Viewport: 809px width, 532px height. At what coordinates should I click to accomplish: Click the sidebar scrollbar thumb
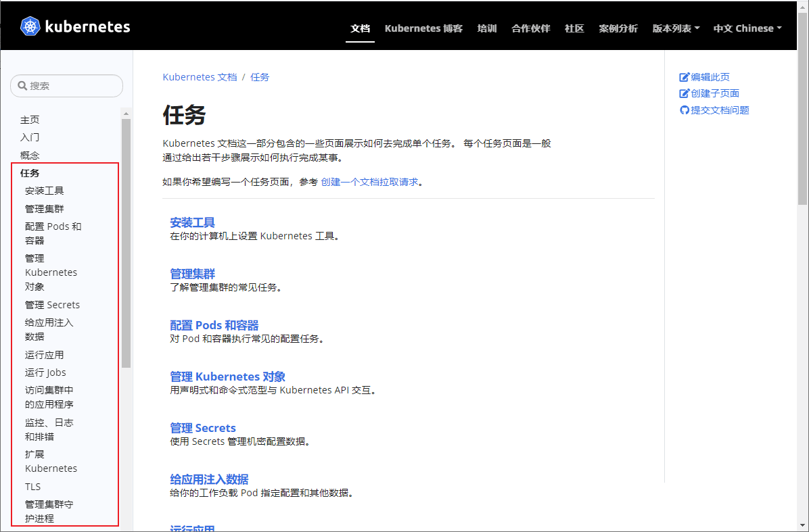(x=126, y=243)
